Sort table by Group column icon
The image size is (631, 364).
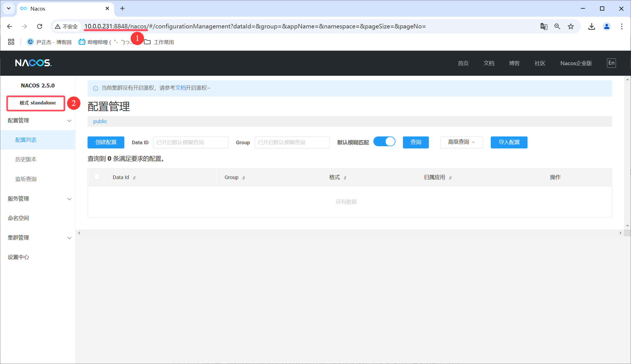pyautogui.click(x=244, y=178)
